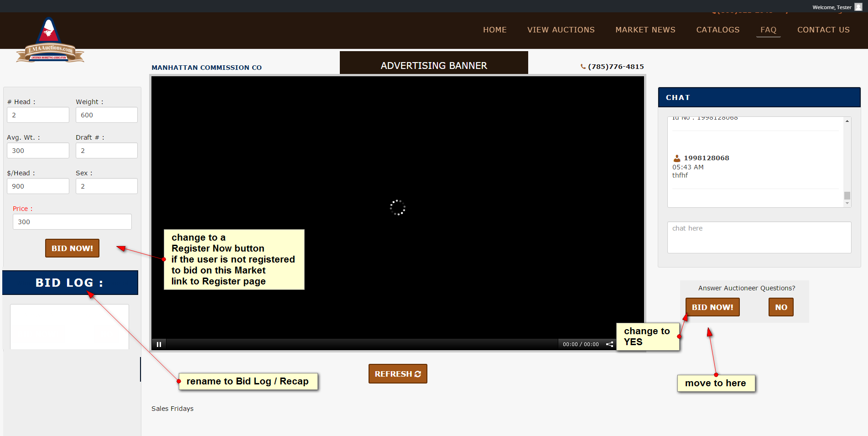Open CONTACT US page
Screen dimensions: 868x436
point(823,30)
